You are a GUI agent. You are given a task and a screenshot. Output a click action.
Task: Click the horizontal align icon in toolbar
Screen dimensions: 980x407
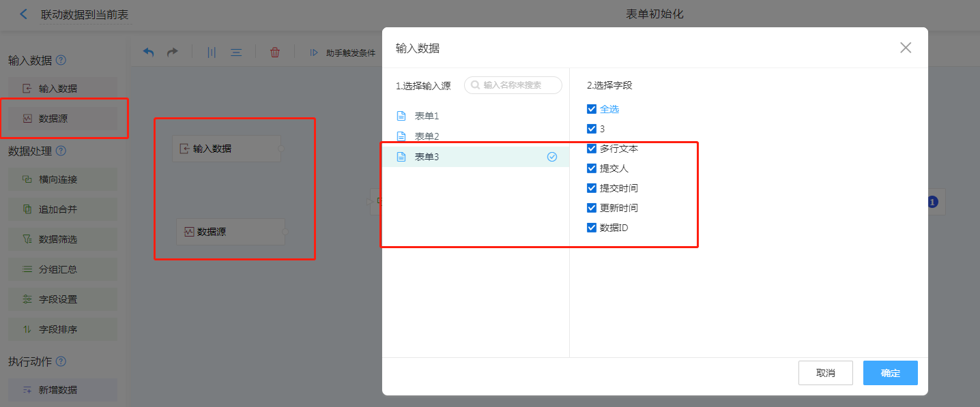236,52
